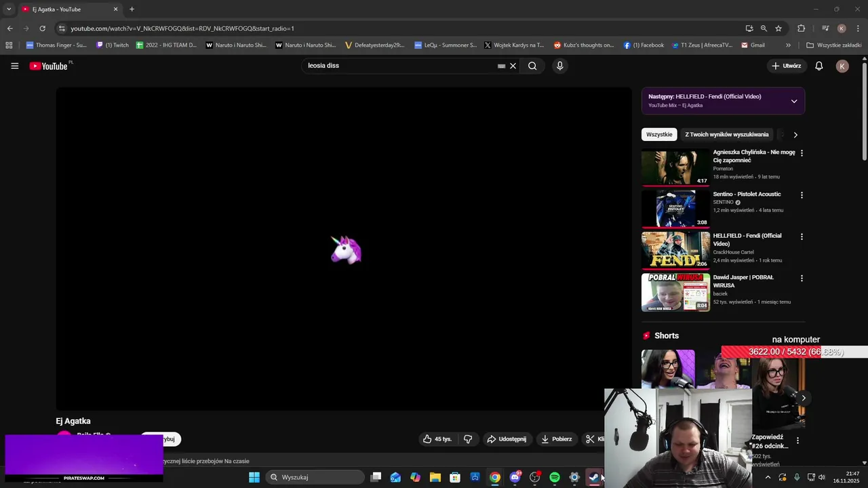This screenshot has height=488, width=868.
Task: Click inside the leosia diss search field
Action: coord(400,66)
